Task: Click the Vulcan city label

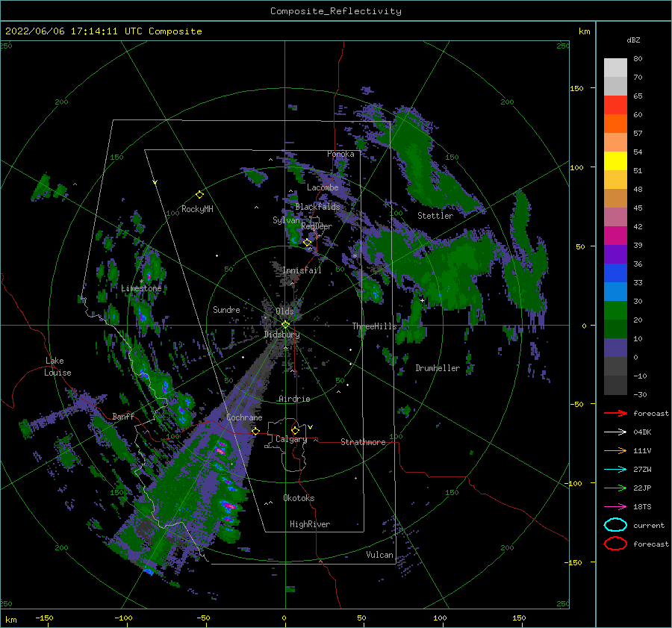Action: point(380,555)
